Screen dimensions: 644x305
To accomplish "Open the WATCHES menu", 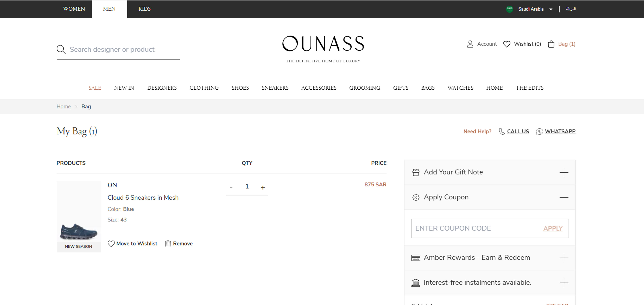I will click(460, 88).
